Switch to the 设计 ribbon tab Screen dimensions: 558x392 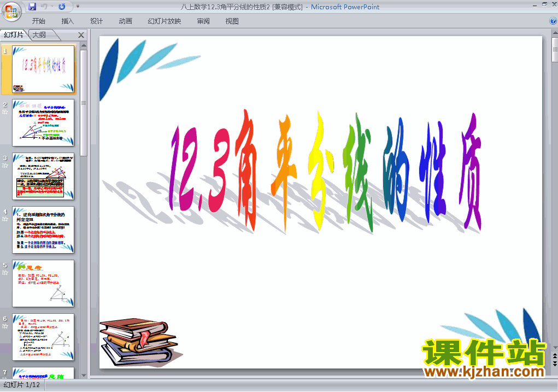[x=96, y=21]
